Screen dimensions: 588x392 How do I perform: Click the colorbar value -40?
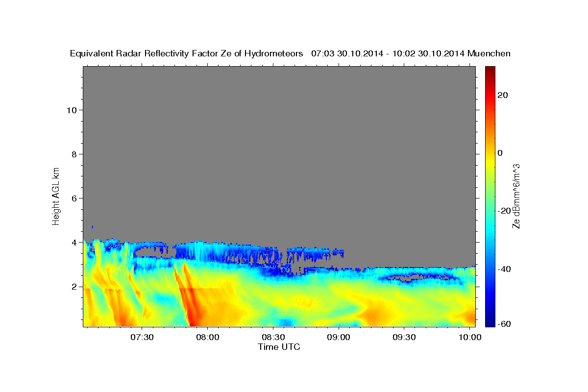click(505, 269)
